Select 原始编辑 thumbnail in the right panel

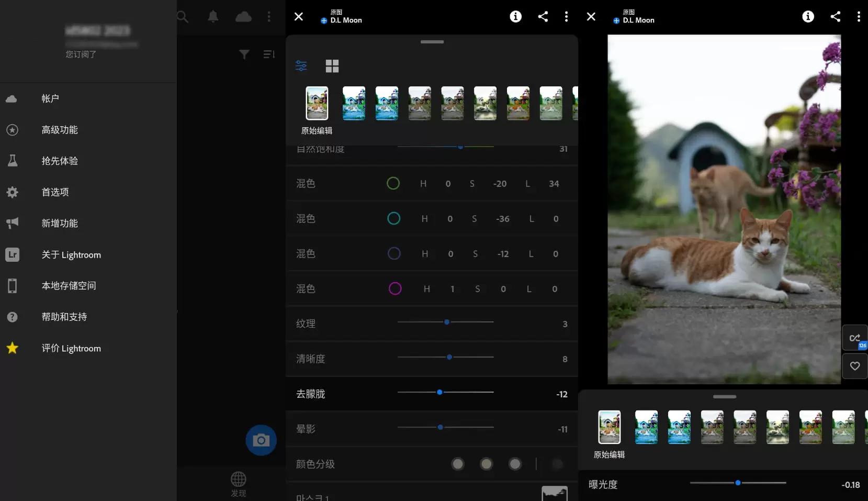point(610,427)
